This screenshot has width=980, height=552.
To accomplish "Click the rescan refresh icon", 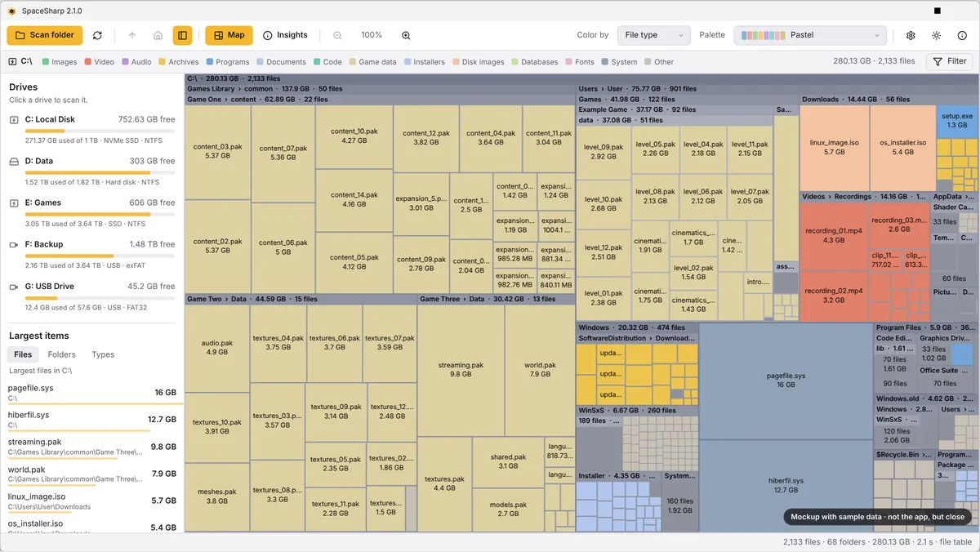I will tap(98, 35).
